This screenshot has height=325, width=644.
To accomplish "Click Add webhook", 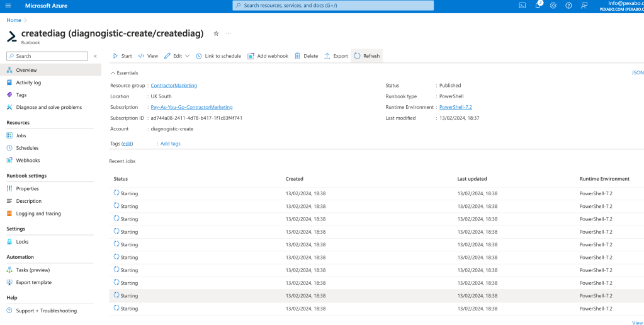I will 268,56.
